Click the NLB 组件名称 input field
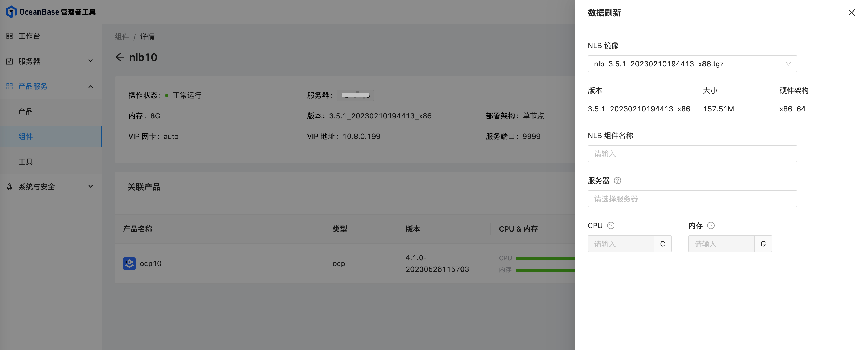Screen dimensions: 868x350 (692, 154)
